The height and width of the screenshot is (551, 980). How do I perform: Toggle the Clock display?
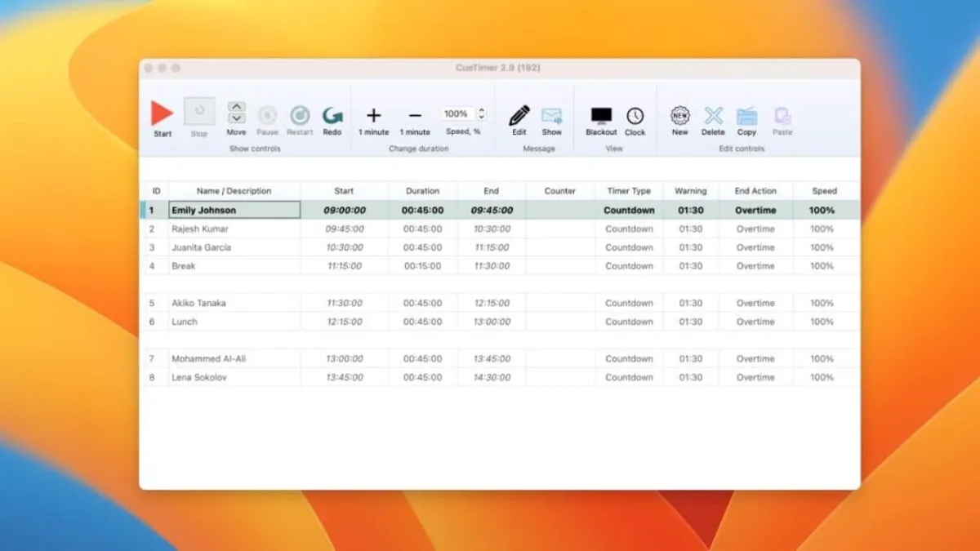(x=635, y=116)
